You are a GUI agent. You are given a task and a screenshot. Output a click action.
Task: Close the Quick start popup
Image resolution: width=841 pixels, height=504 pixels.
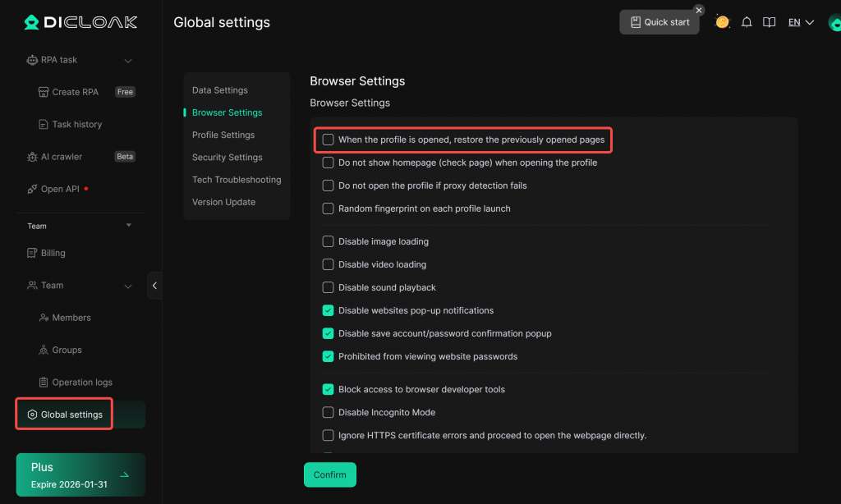point(699,10)
